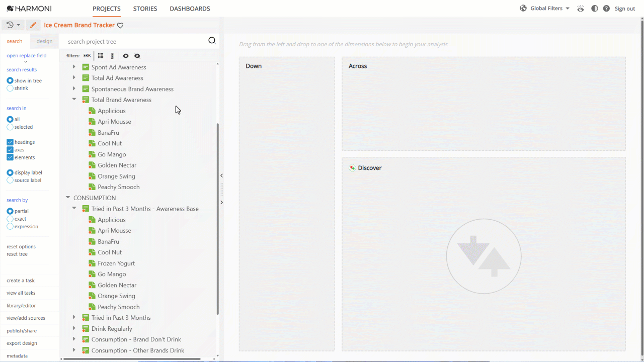Uncheck the elements checkbox
Viewport: 644px width, 362px height.
10,157
